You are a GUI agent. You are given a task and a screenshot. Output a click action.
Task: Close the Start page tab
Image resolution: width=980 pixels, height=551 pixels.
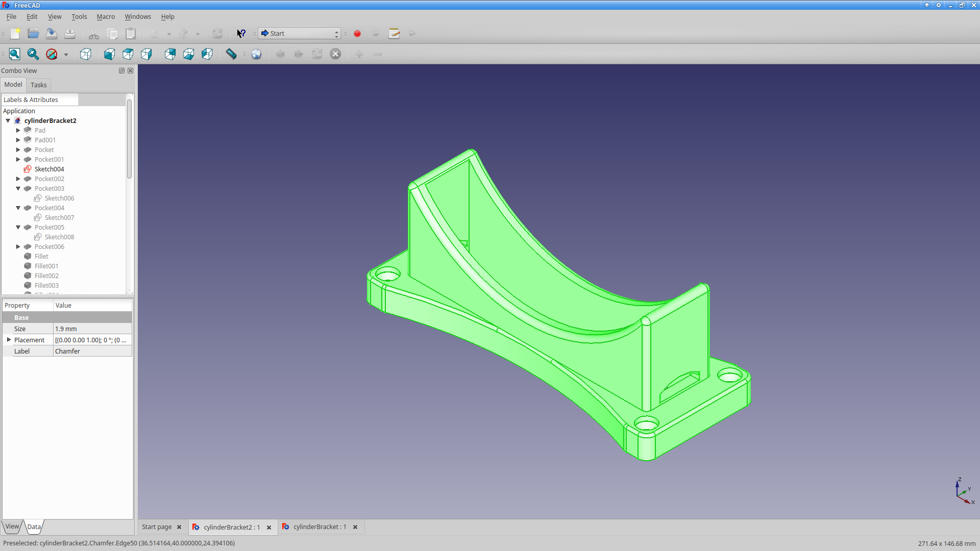click(x=179, y=527)
